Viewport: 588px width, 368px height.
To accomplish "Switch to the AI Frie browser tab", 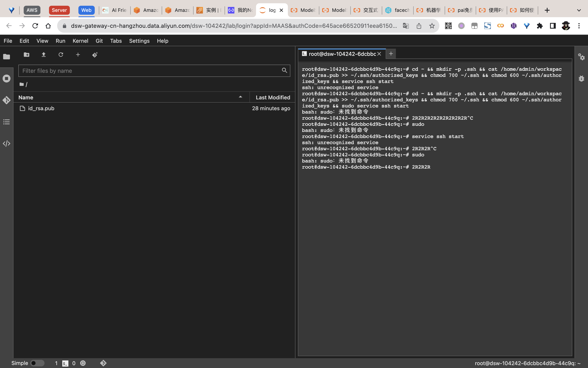I will pos(115,10).
